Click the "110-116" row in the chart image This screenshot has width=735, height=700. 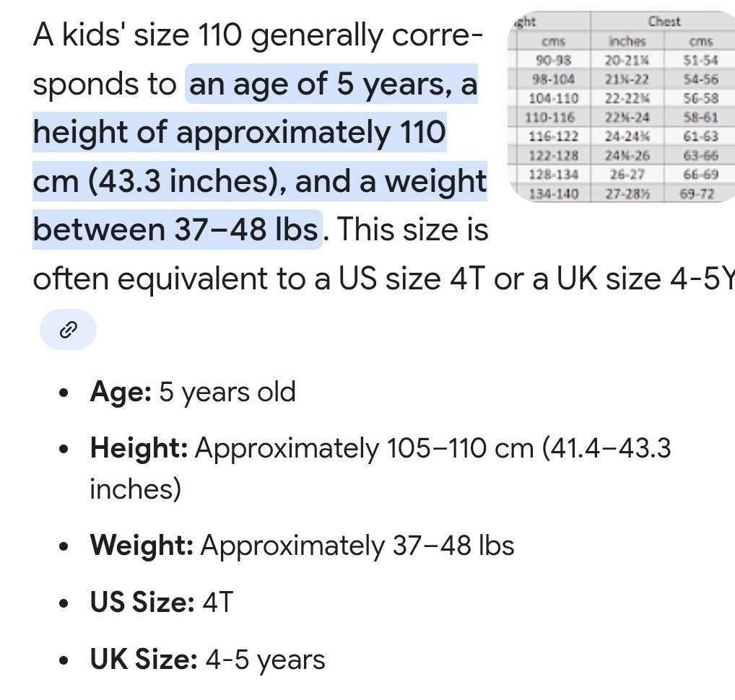pos(552,117)
